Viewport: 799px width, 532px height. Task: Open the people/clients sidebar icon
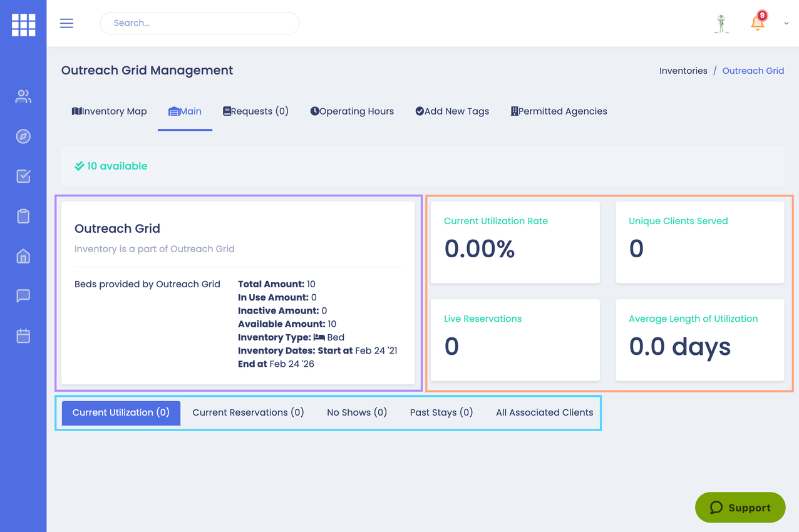coord(23,96)
